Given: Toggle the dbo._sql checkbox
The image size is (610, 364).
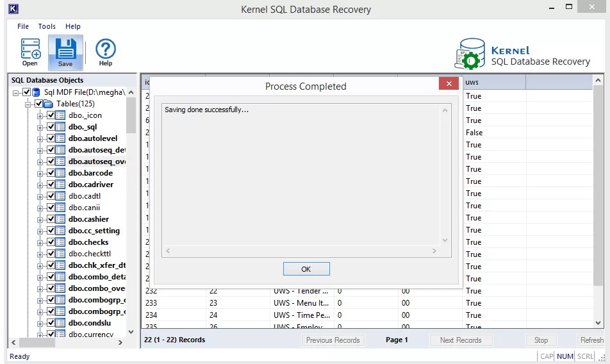Looking at the screenshot, I should click(x=51, y=127).
